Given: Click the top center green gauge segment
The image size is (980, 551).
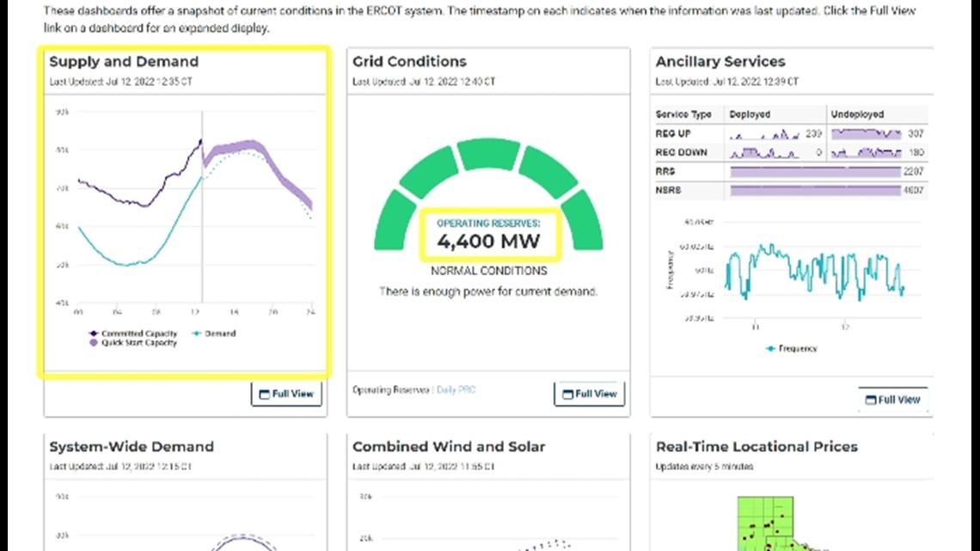Looking at the screenshot, I should (x=488, y=155).
